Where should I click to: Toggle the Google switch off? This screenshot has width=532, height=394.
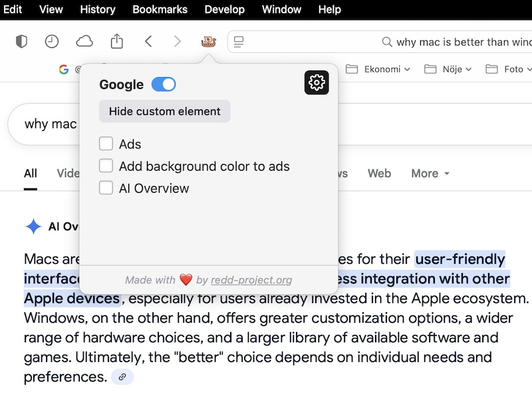pos(164,84)
